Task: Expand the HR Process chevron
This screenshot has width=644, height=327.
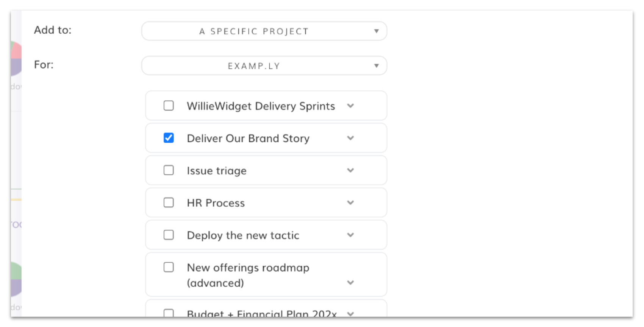Action: click(350, 203)
